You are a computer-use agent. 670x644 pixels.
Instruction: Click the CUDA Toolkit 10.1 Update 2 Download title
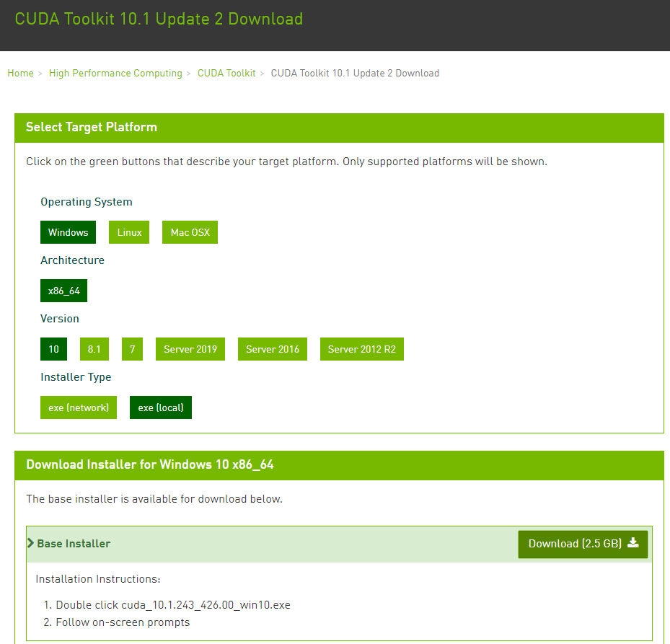(x=159, y=19)
